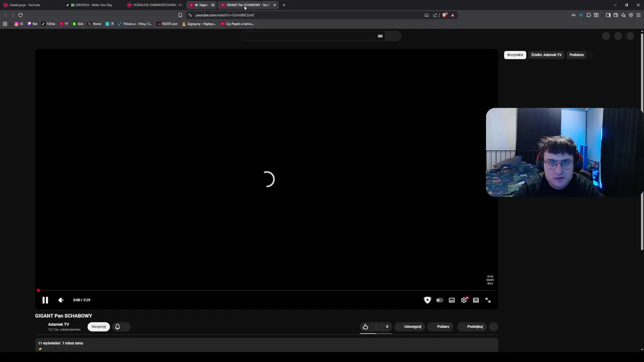This screenshot has width=644, height=362.
Task: Switch to TikTok - Make Your Day tab
Action: click(93, 5)
